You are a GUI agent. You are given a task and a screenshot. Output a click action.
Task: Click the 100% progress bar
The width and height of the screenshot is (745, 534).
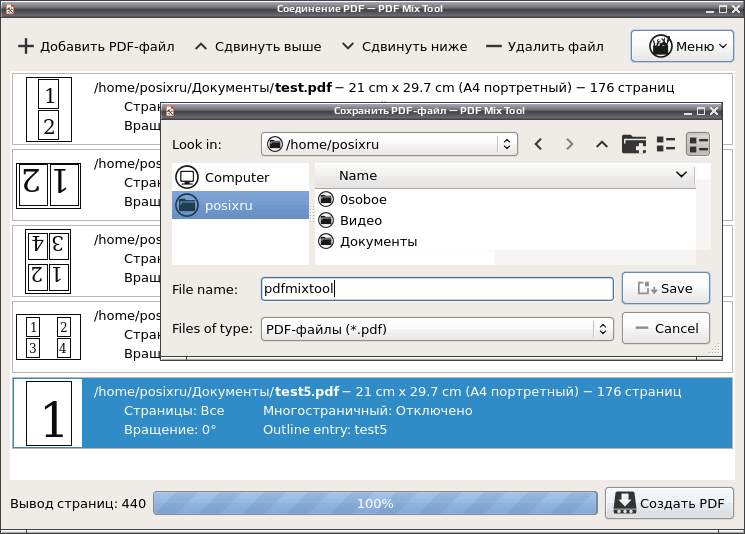375,504
